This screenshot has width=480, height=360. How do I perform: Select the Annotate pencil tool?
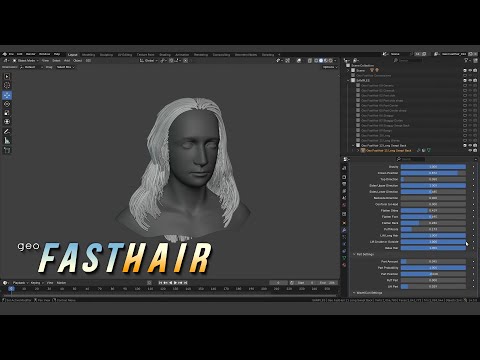click(x=7, y=131)
